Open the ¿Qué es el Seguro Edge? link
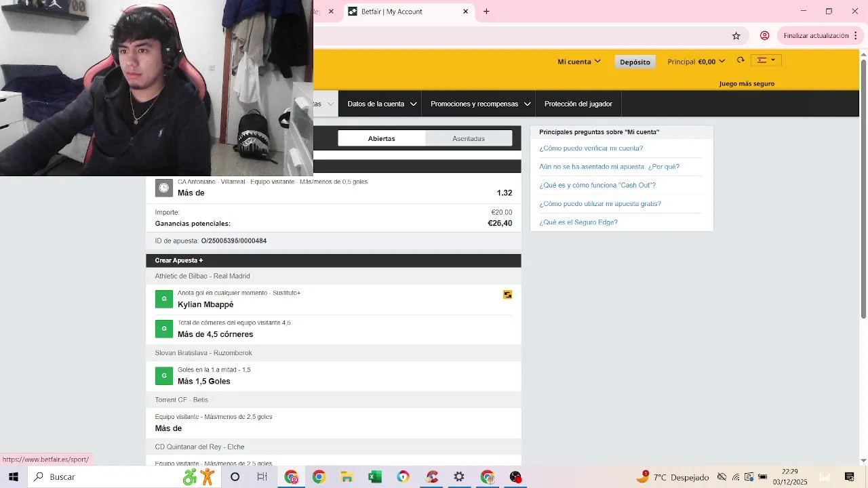This screenshot has height=488, width=868. pyautogui.click(x=578, y=222)
